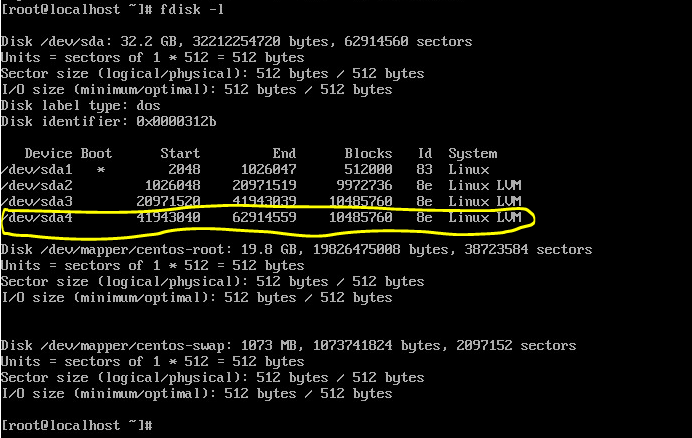
Task: Click the 'Start' column header
Action: pyautogui.click(x=180, y=154)
